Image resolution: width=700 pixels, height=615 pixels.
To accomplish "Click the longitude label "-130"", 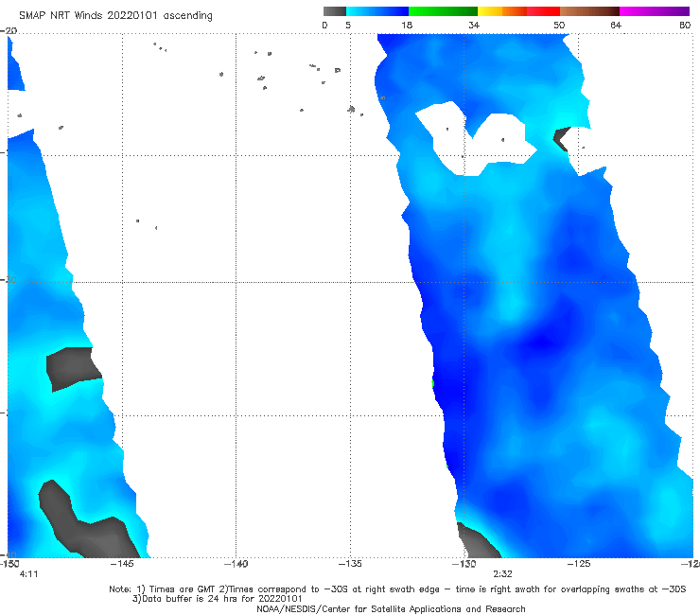I will coord(464,564).
